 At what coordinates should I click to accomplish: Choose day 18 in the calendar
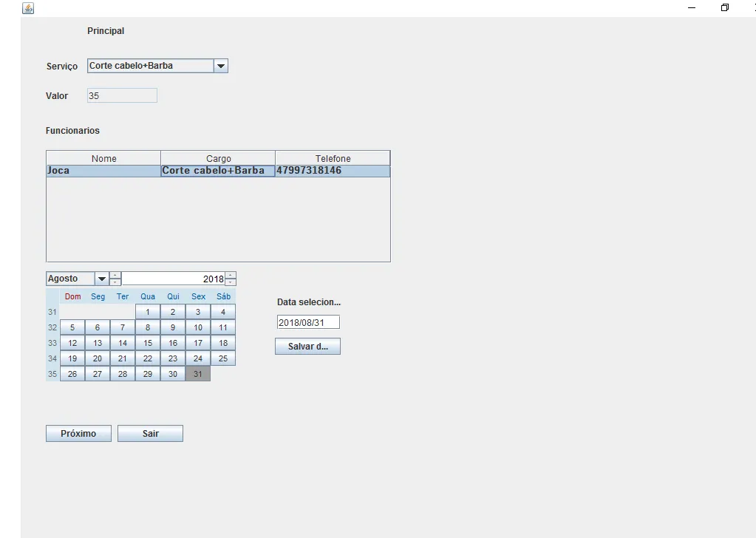pos(222,343)
